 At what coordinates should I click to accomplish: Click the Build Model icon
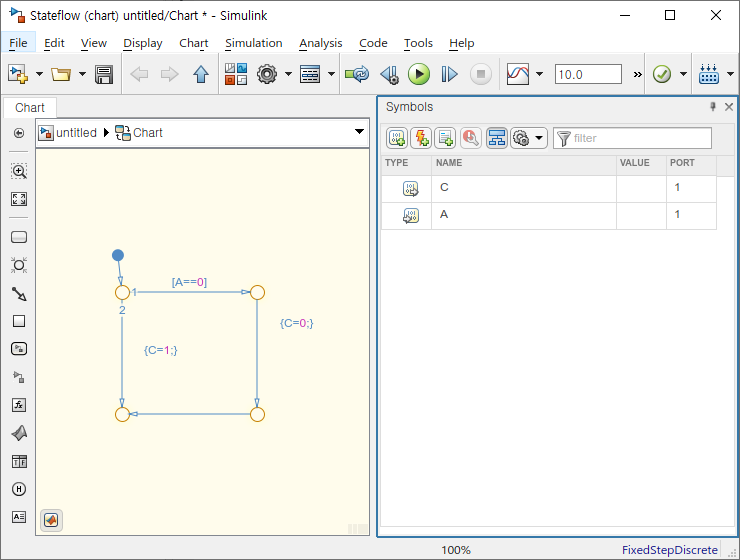point(709,74)
